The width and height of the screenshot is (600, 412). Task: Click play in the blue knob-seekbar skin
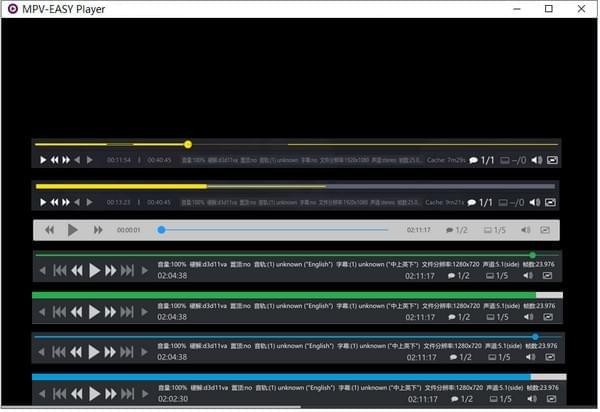coord(94,352)
